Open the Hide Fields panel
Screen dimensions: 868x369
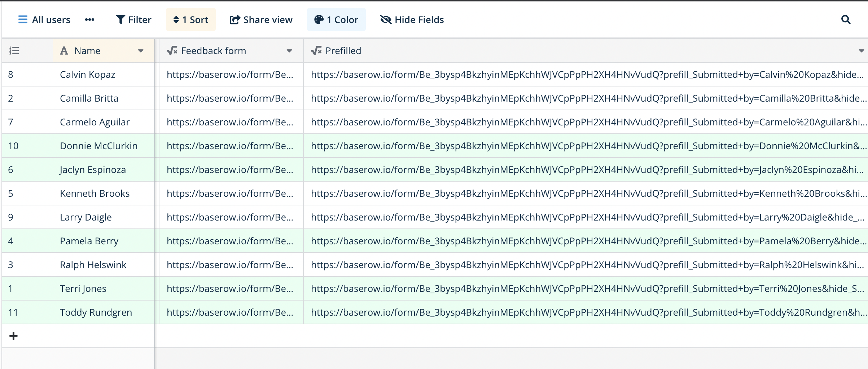[x=411, y=19]
